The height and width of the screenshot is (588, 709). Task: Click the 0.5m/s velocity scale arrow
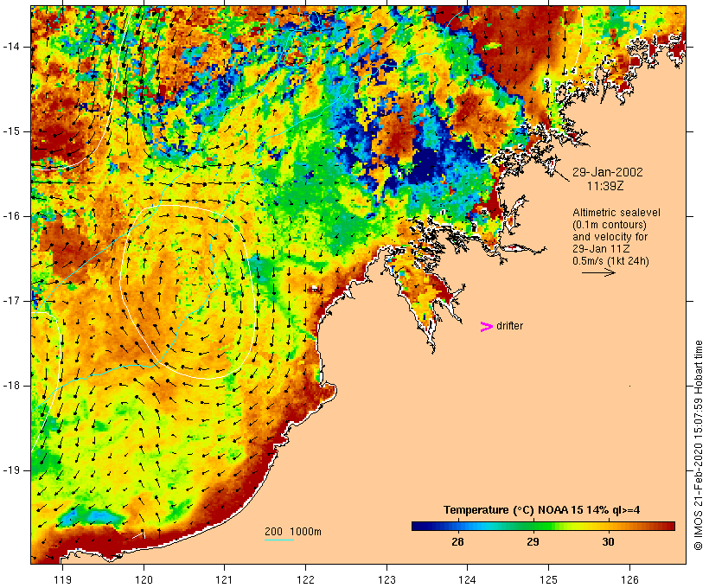598,272
